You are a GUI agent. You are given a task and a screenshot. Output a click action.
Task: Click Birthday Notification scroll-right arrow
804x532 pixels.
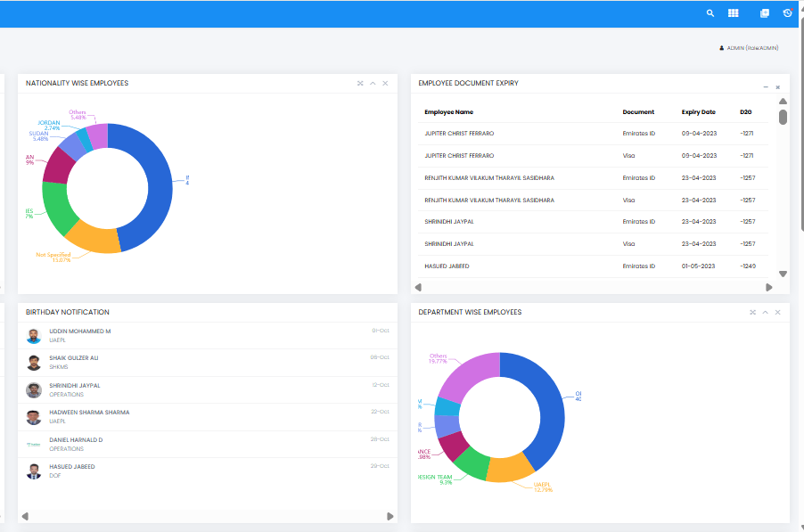(390, 516)
